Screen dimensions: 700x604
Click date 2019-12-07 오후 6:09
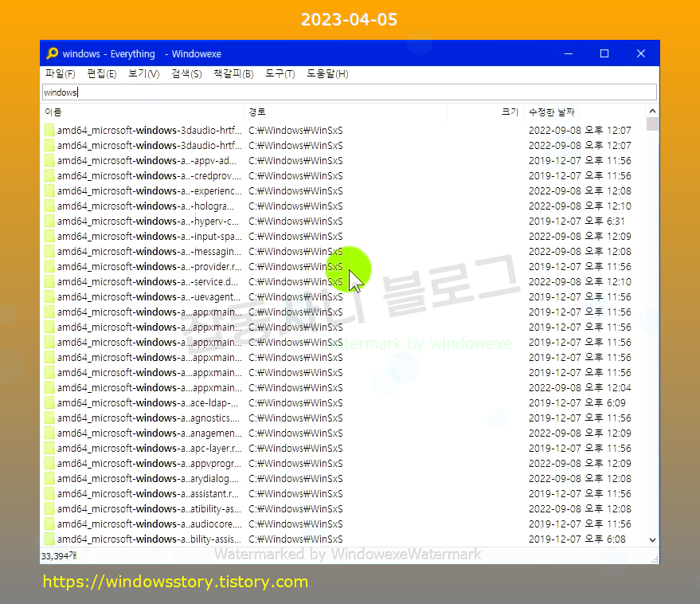577,403
